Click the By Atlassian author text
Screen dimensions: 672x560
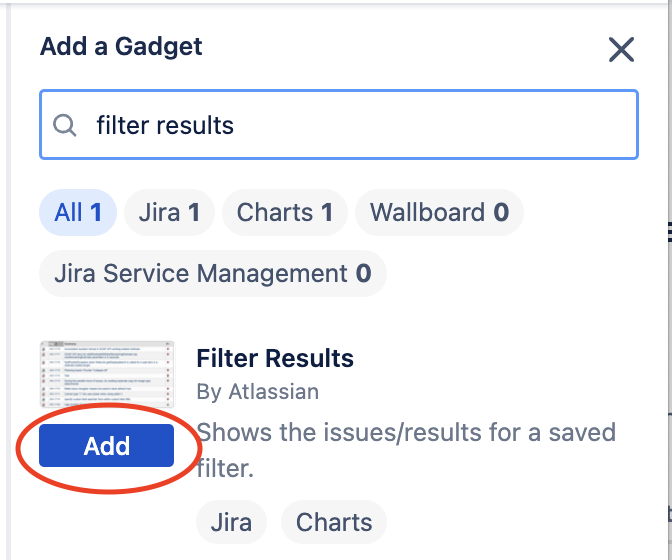pos(257,393)
